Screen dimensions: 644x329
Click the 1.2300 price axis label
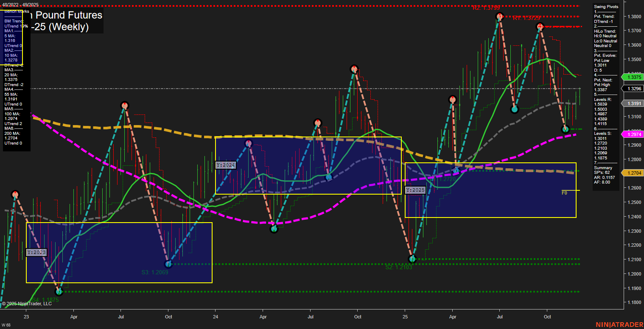point(633,231)
